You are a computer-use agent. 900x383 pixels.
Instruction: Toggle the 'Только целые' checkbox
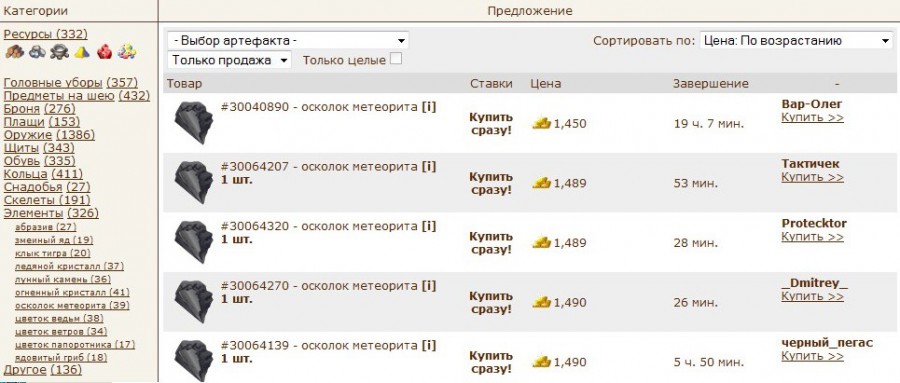tap(396, 59)
